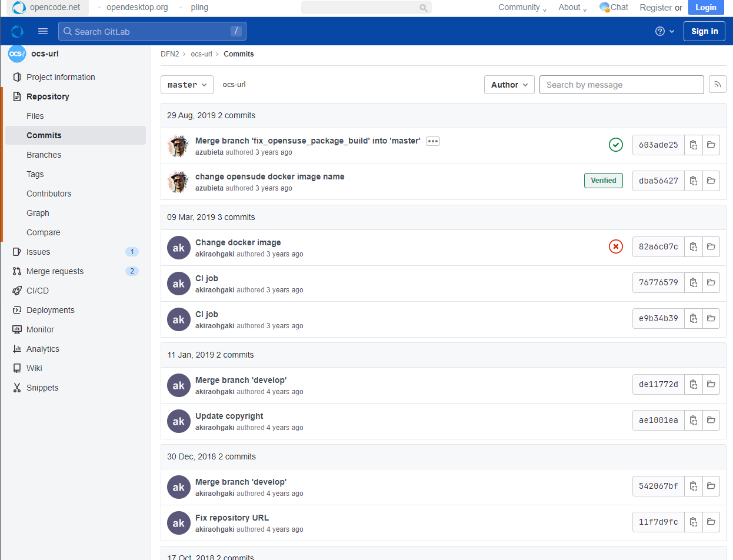Image resolution: width=733 pixels, height=560 pixels.
Task: Click the RSS commits feed icon
Action: pos(717,85)
